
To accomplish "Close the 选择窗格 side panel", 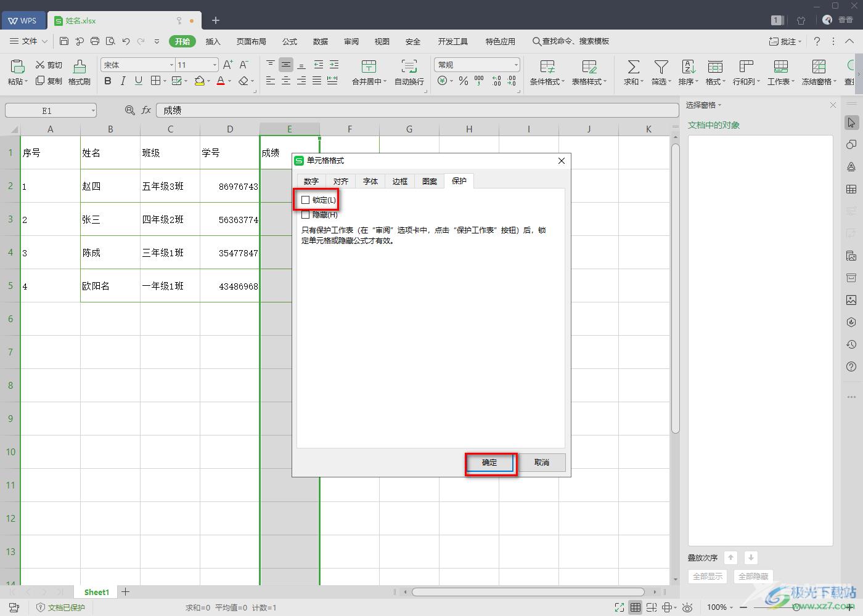I will 833,105.
